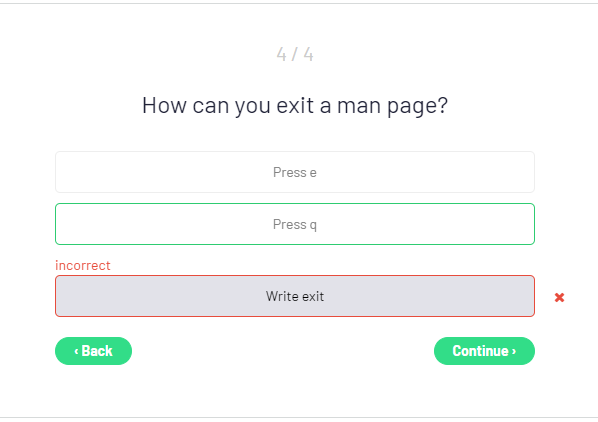Click the question heading about man page
Viewport: 598px width, 422px height.
(295, 106)
